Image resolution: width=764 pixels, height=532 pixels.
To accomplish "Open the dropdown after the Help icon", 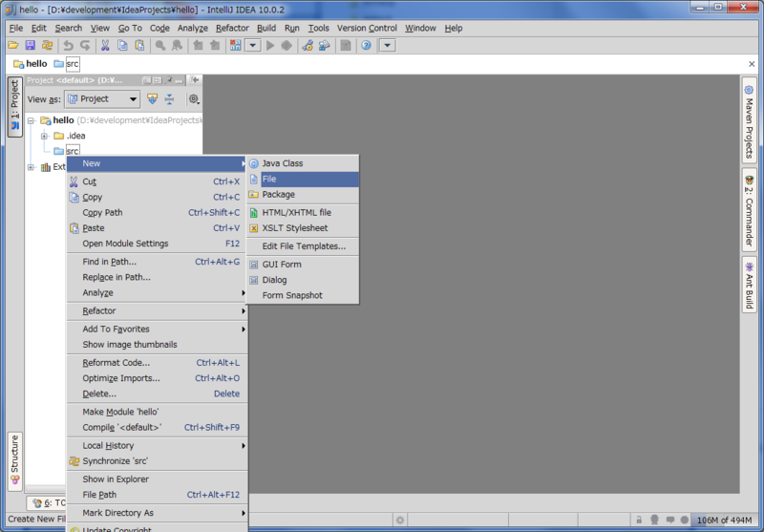I will tap(388, 45).
